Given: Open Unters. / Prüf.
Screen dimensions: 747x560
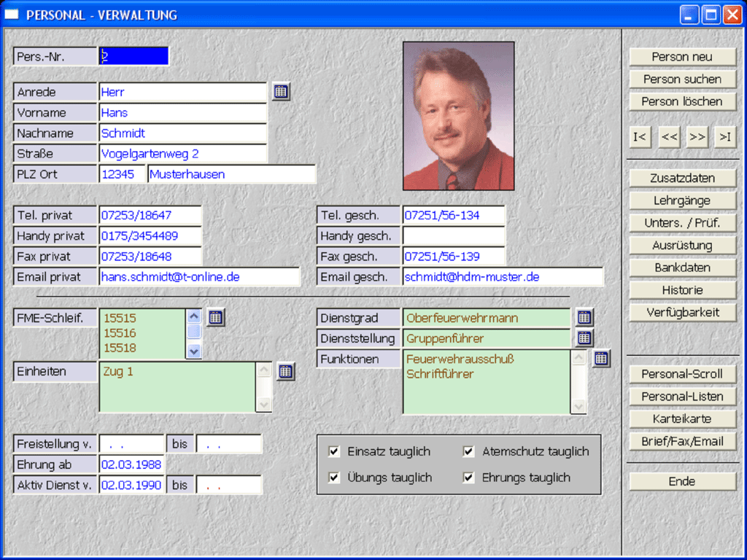Looking at the screenshot, I should click(682, 223).
